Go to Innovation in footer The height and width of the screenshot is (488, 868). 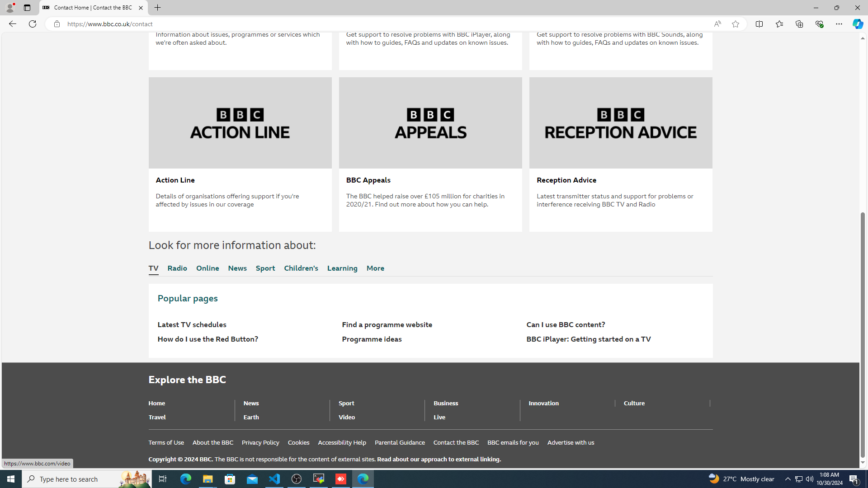[x=544, y=404]
